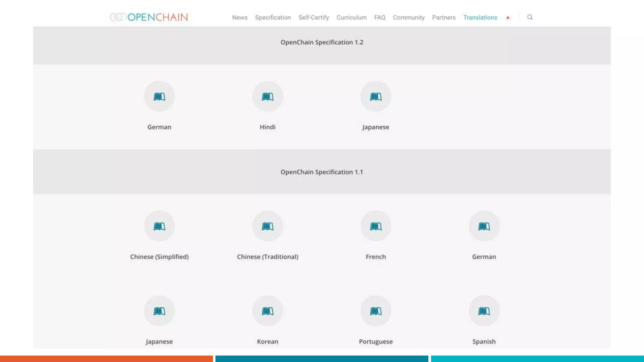
Task: Open the Community navigation link
Action: click(x=408, y=18)
